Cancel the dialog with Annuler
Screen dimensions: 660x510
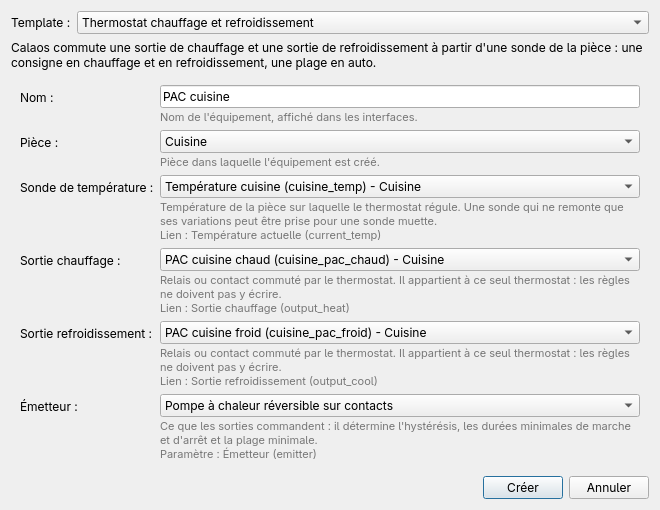tap(609, 487)
